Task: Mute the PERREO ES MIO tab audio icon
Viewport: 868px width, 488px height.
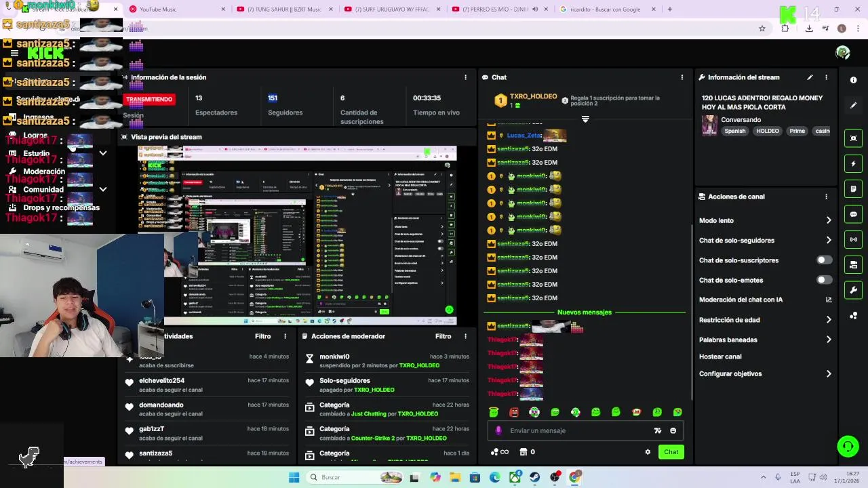Action: 535,9
